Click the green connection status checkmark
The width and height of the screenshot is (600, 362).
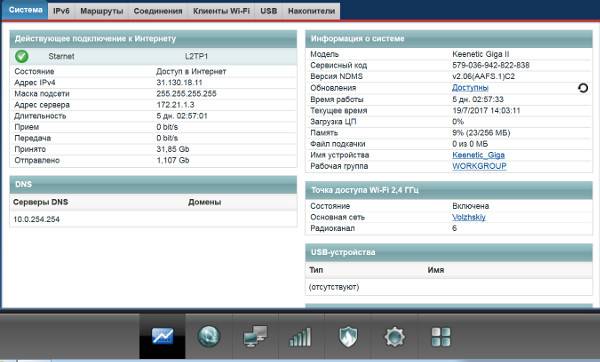click(x=22, y=56)
